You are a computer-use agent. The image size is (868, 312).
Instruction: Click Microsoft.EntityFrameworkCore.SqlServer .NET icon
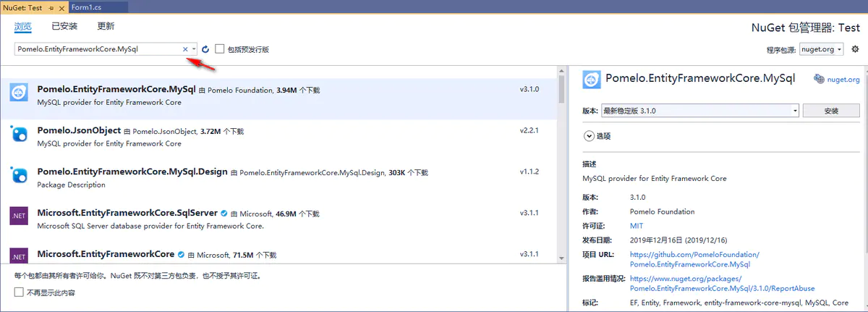(x=18, y=216)
